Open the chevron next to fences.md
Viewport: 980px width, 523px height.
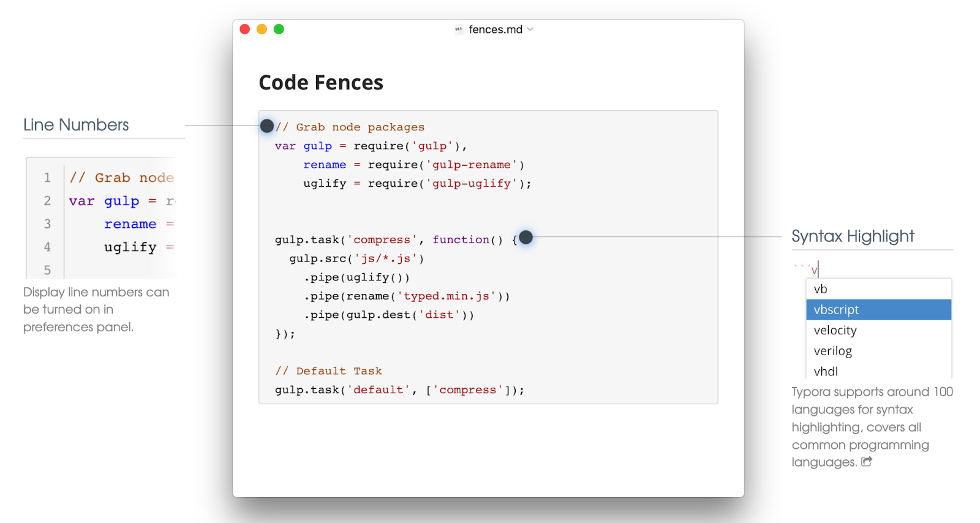point(530,29)
